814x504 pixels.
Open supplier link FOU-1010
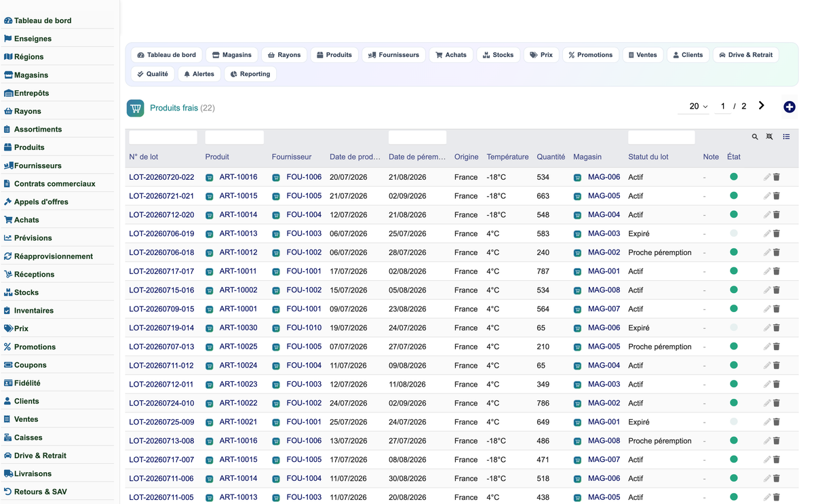(304, 328)
